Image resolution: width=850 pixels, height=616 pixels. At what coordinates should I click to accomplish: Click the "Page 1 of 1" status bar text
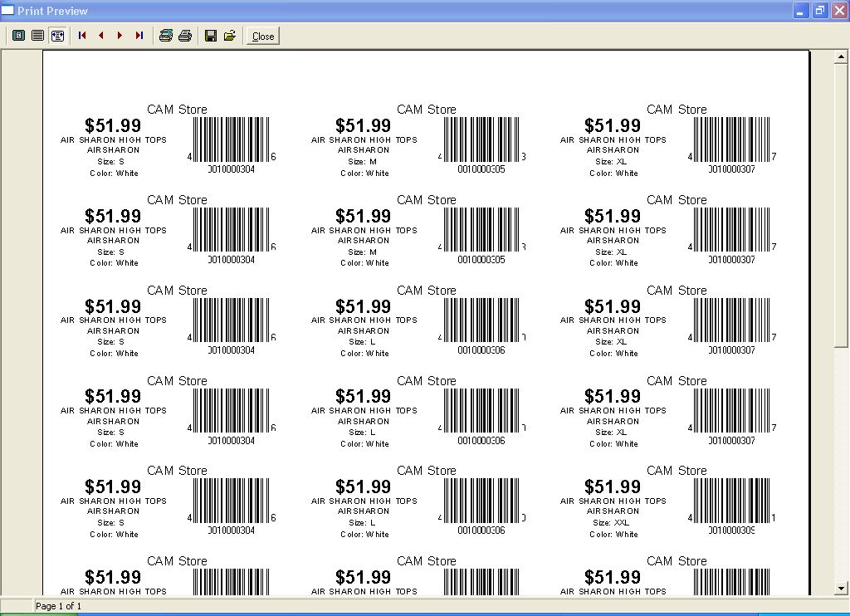pos(58,606)
